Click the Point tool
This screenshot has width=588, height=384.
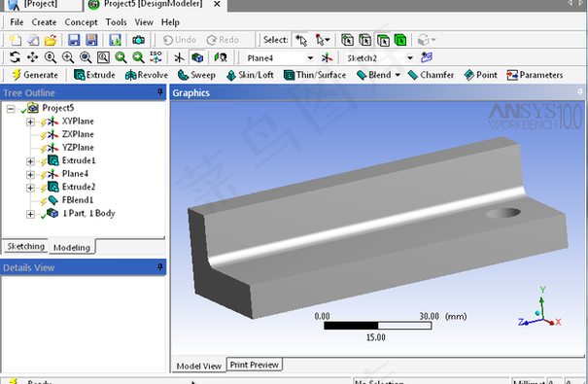(x=480, y=75)
